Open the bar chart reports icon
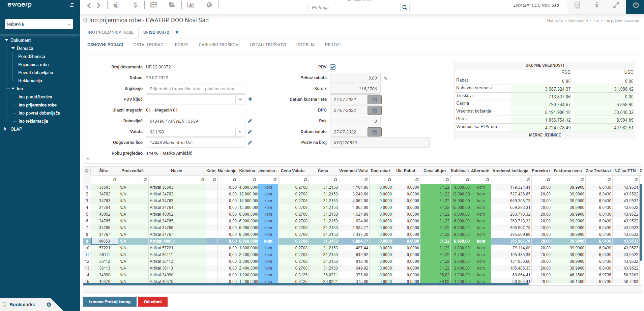Viewport: 644px width, 311px height. click(191, 5)
